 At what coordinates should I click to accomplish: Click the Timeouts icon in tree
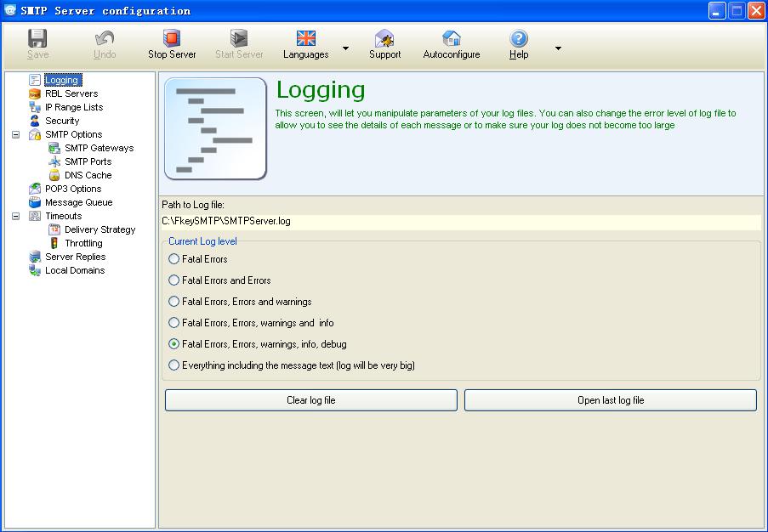point(34,216)
